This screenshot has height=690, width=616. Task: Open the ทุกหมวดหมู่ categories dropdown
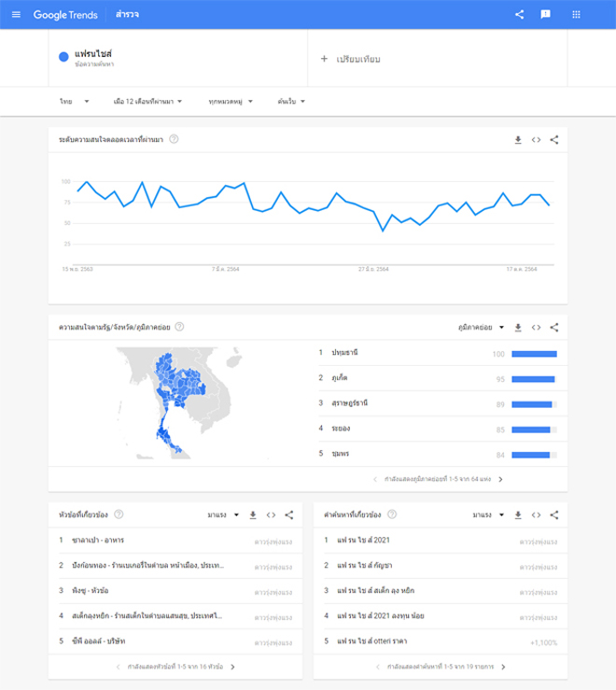pos(232,101)
